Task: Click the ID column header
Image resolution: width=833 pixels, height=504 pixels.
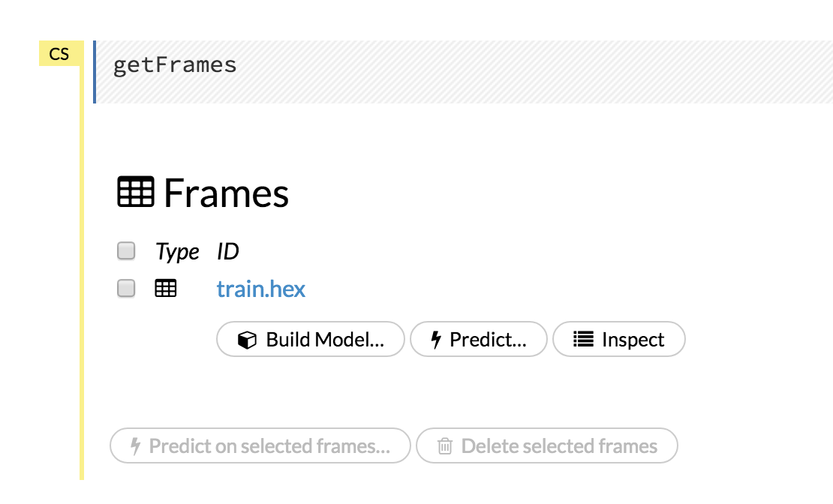Action: 228,250
